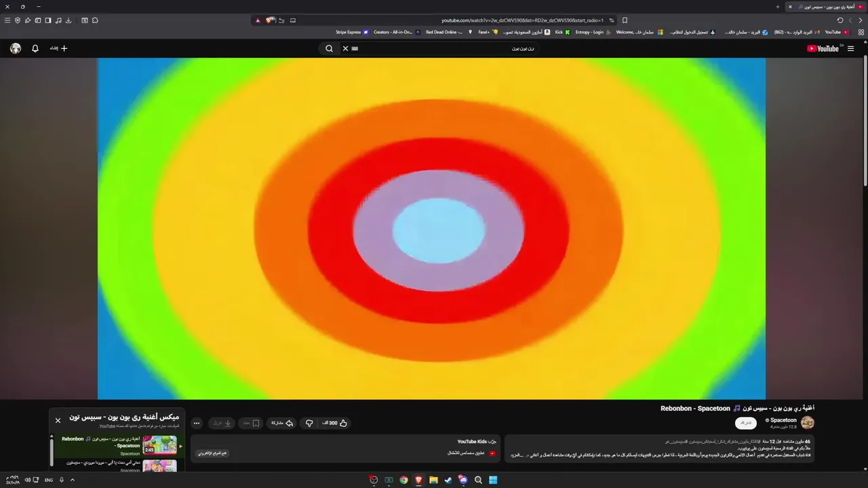Click inside the YouTube search box
868x488 pixels.
(441, 49)
